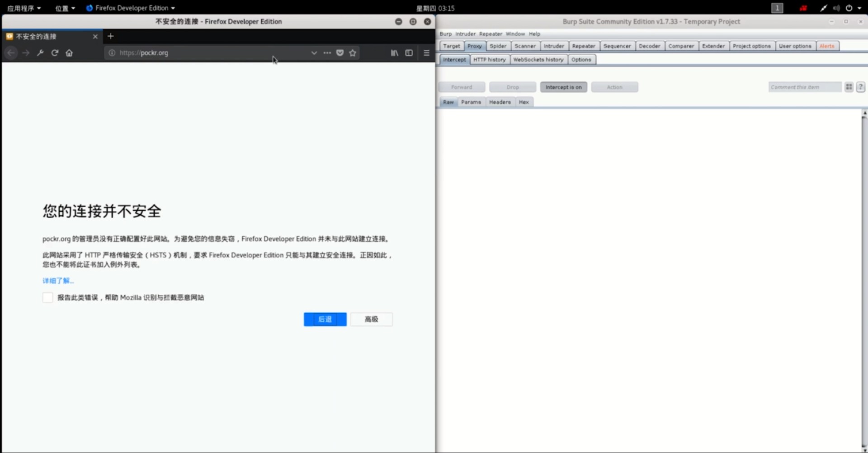Save page to Pocket
The height and width of the screenshot is (453, 868).
[340, 53]
